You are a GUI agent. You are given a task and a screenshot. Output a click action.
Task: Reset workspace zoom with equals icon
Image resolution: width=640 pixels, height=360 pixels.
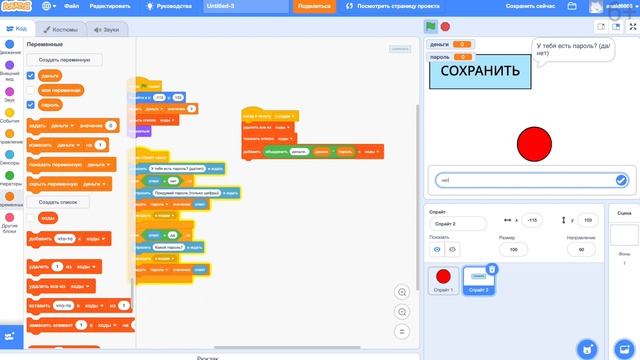coord(402,332)
